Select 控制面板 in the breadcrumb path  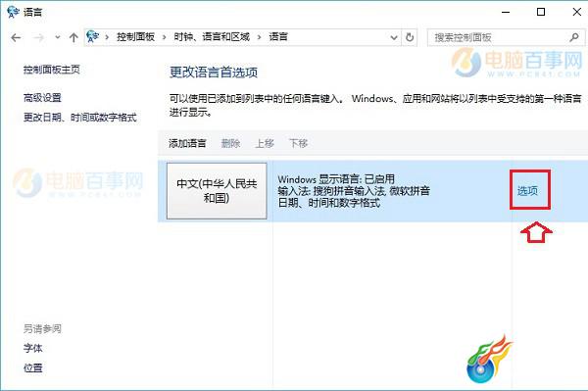(x=135, y=36)
